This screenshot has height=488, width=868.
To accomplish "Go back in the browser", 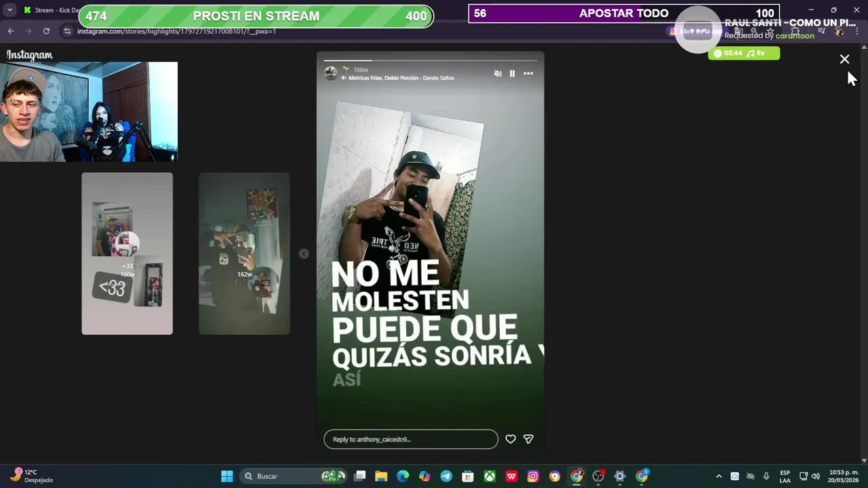I will (11, 30).
